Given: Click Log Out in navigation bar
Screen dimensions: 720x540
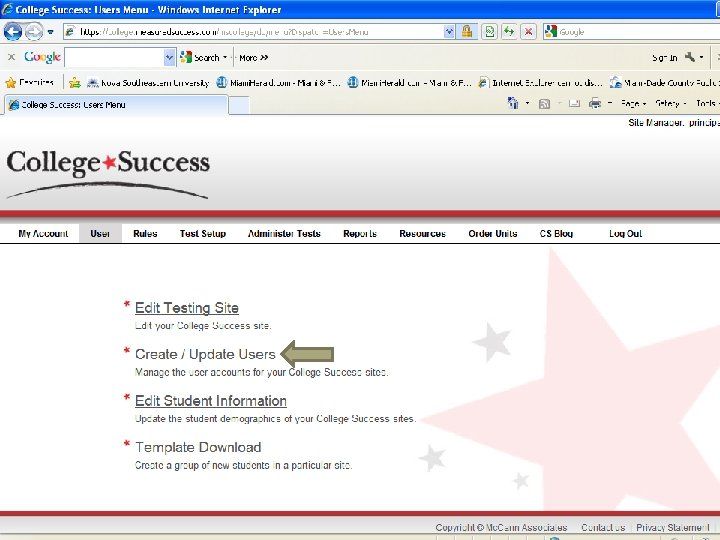Looking at the screenshot, I should [625, 233].
